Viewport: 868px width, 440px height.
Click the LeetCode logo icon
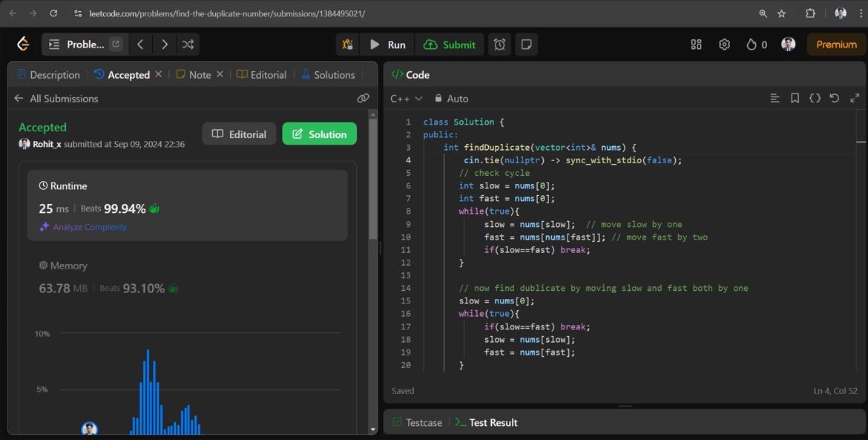tap(23, 45)
